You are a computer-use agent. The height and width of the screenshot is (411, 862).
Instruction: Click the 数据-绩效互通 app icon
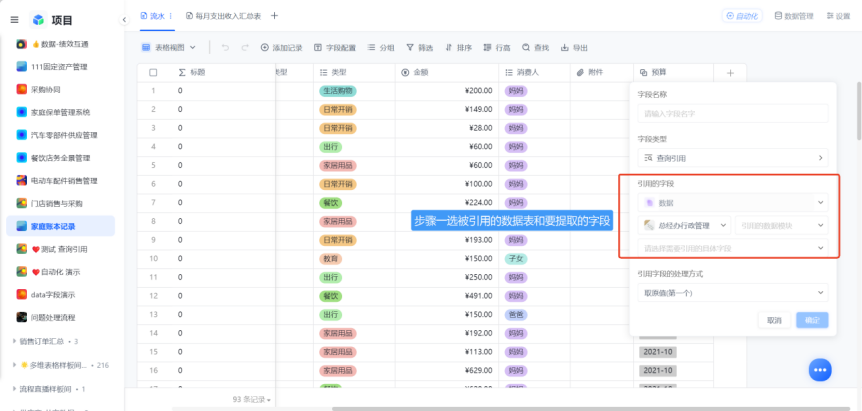coord(21,44)
